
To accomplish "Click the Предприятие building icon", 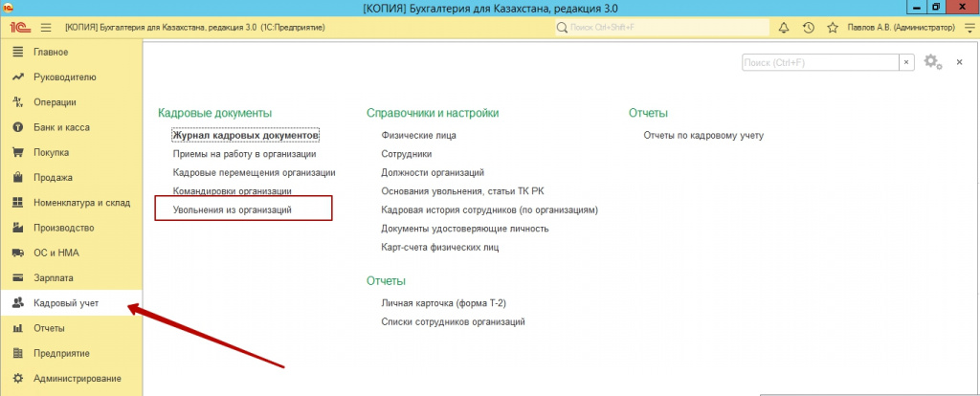I will (18, 353).
